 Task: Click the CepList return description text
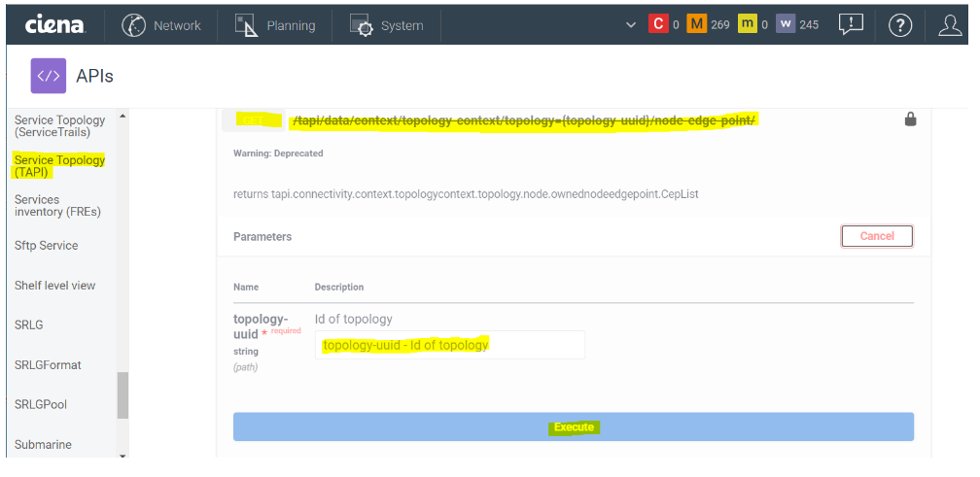pos(466,194)
